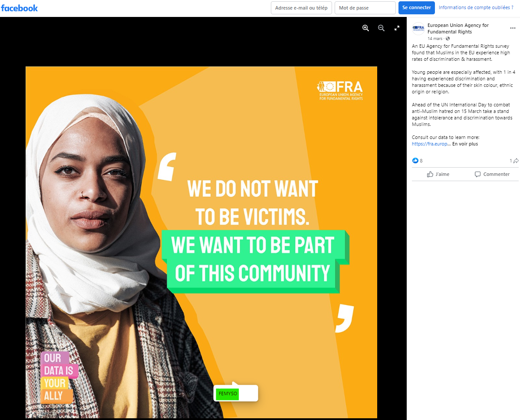520x420 pixels.
Task: Open the fra.europ link in the post
Action: (x=431, y=144)
